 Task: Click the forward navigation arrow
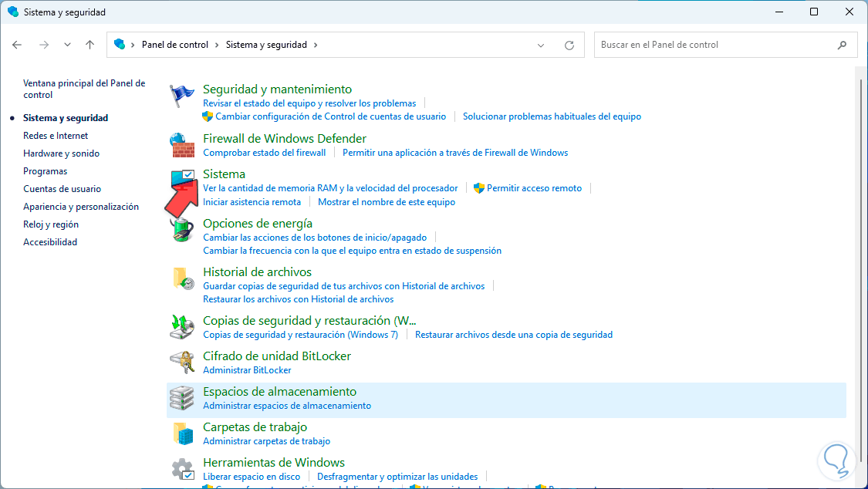point(44,45)
